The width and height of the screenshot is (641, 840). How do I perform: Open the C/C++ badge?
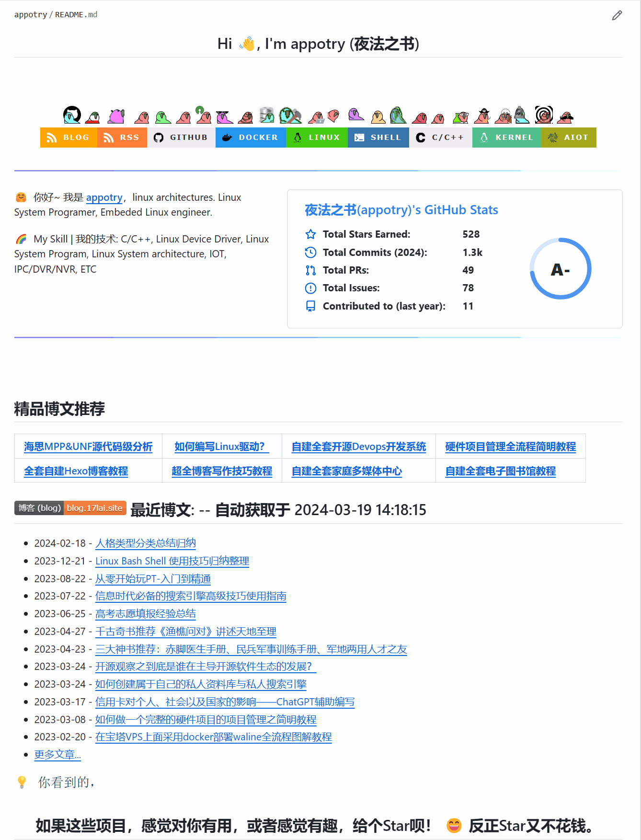coord(440,138)
